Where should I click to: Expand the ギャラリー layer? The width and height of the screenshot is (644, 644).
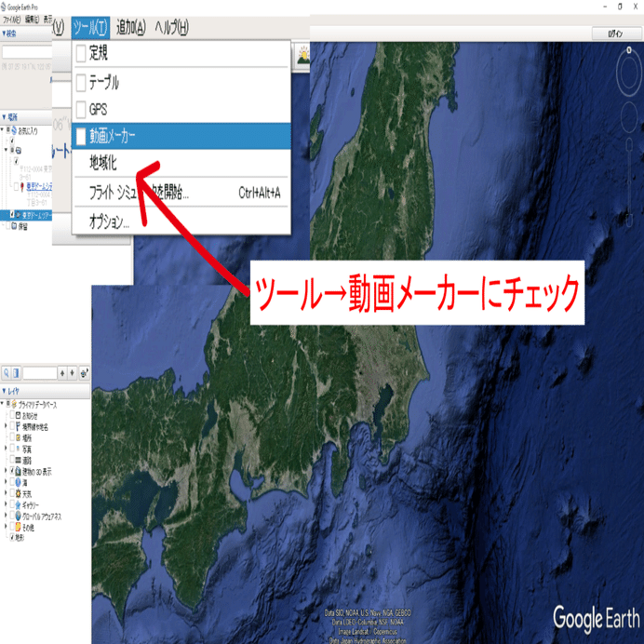pos(6,504)
